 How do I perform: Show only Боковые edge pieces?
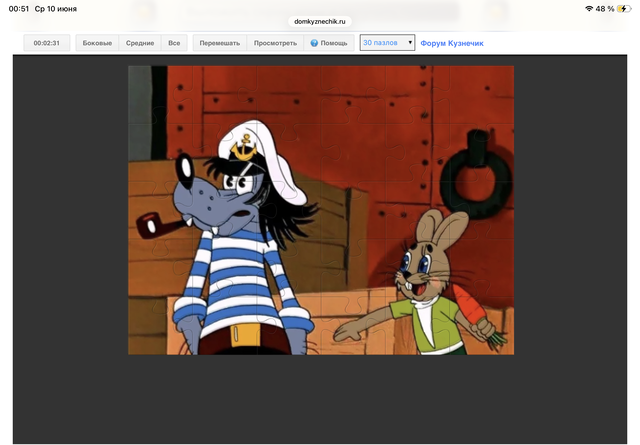pyautogui.click(x=97, y=43)
